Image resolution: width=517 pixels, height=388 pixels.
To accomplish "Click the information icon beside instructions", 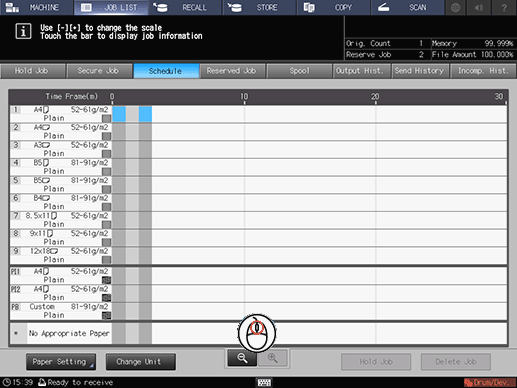I will click(x=23, y=32).
